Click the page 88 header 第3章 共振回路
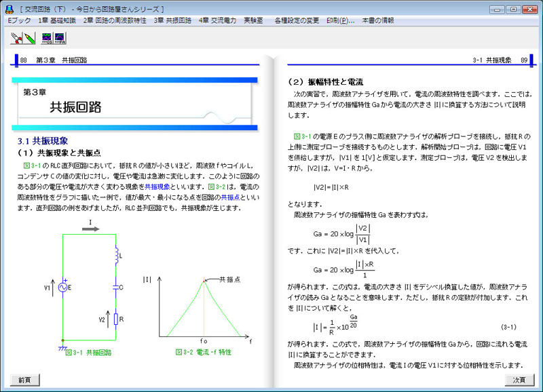 click(x=61, y=60)
